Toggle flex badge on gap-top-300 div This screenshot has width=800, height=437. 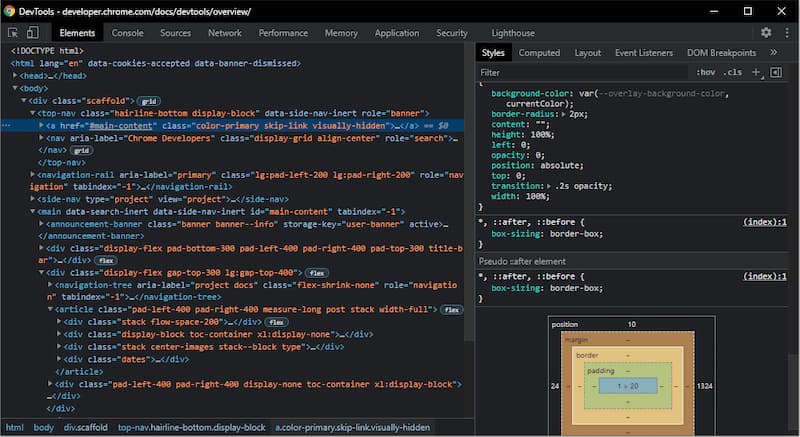(x=317, y=273)
